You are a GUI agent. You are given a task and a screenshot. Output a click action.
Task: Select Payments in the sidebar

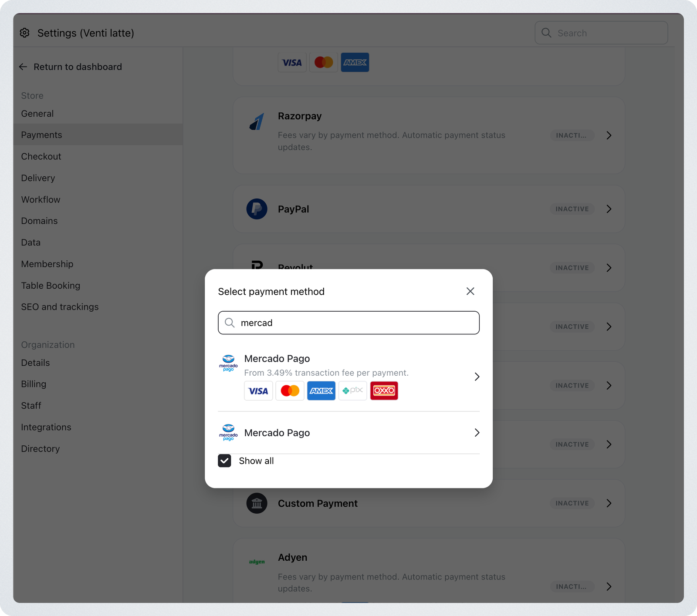pyautogui.click(x=98, y=135)
